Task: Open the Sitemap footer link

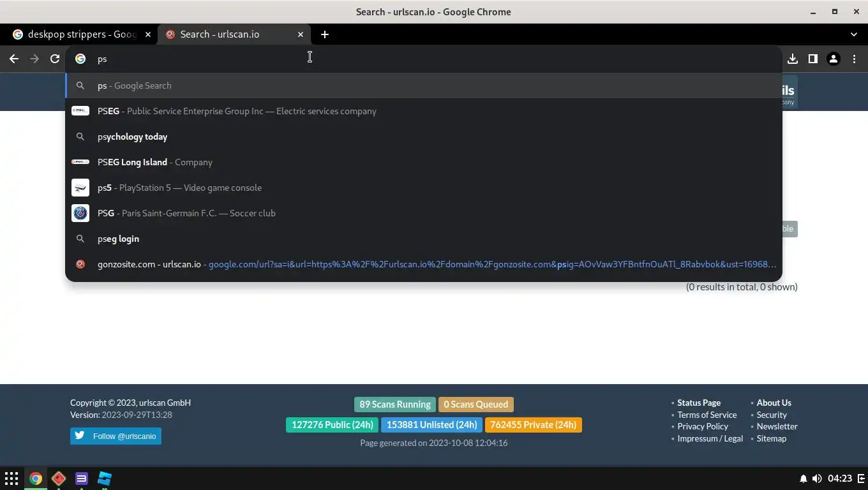Action: (x=772, y=438)
